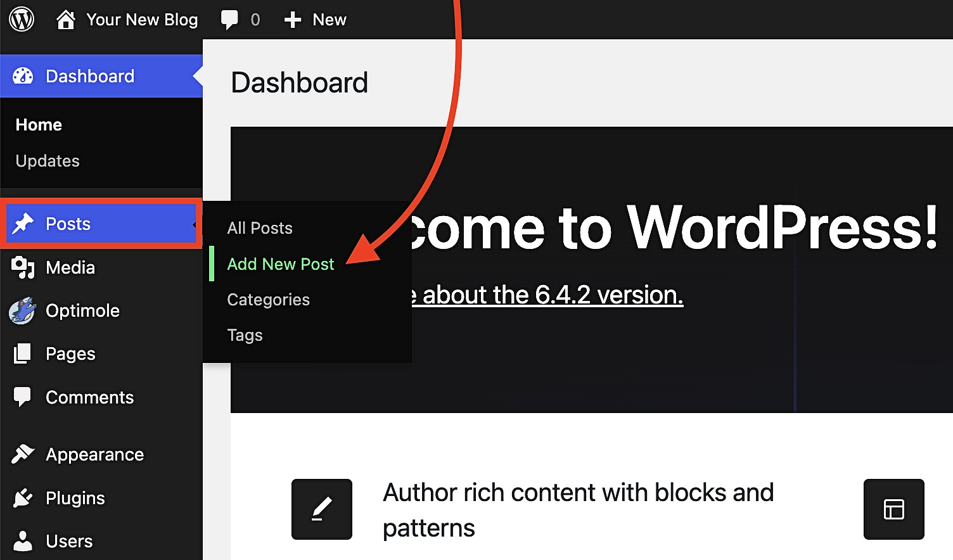Click the Plugins plug icon
The height and width of the screenshot is (560, 953).
[x=23, y=498]
